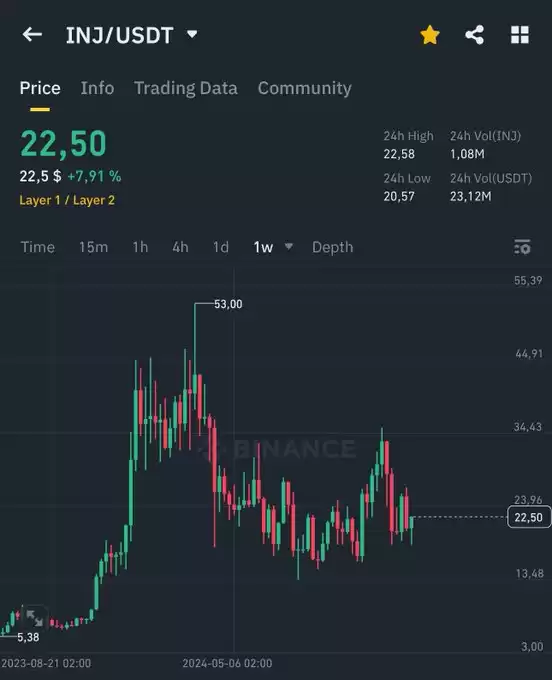The width and height of the screenshot is (552, 680).
Task: Open chart settings icon
Action: pos(522,247)
